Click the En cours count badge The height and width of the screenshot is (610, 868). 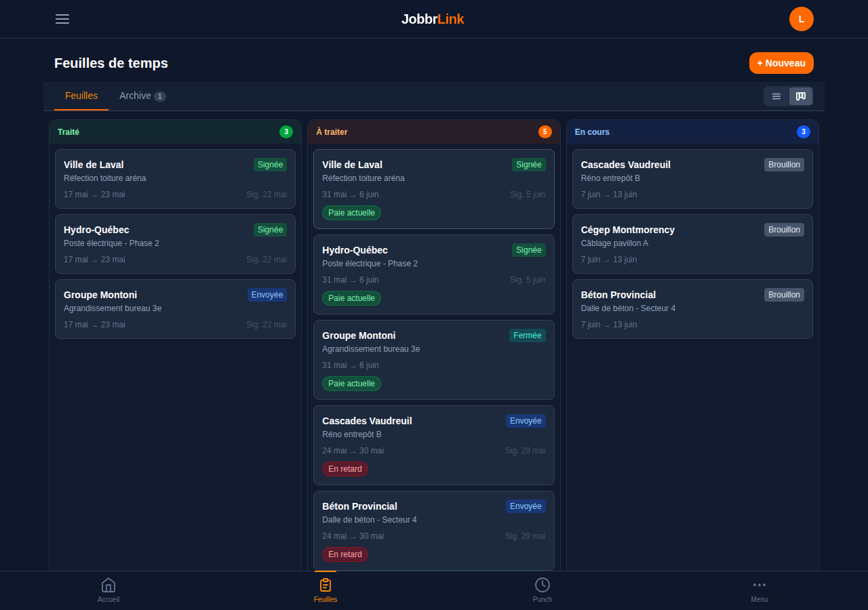coord(804,131)
